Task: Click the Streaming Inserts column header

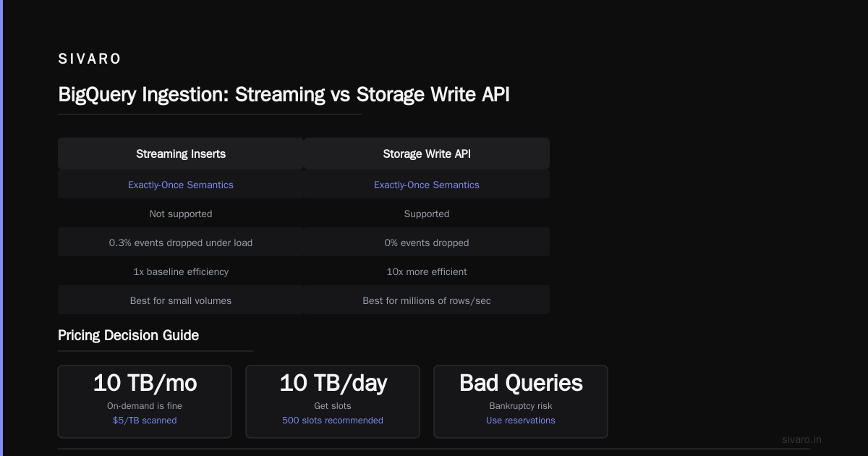Action: (181, 153)
